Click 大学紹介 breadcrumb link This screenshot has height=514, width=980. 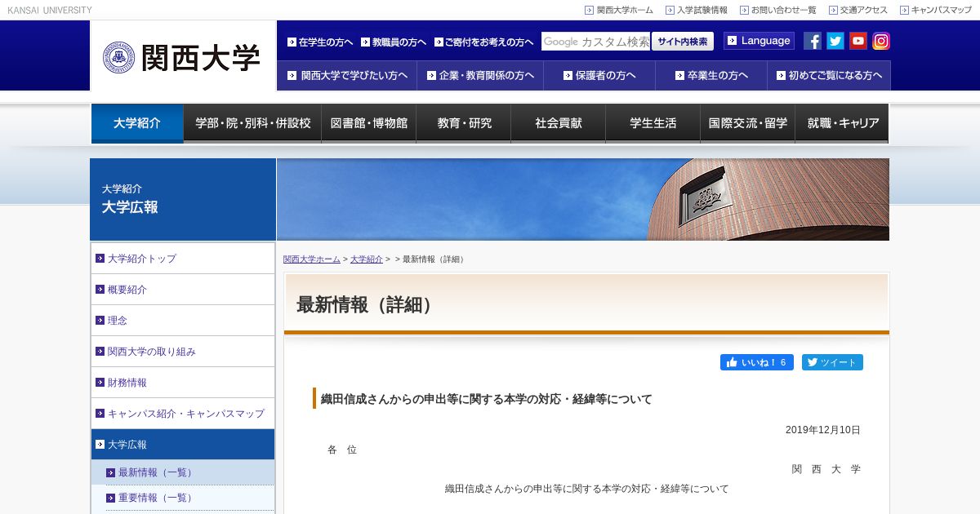(x=367, y=259)
